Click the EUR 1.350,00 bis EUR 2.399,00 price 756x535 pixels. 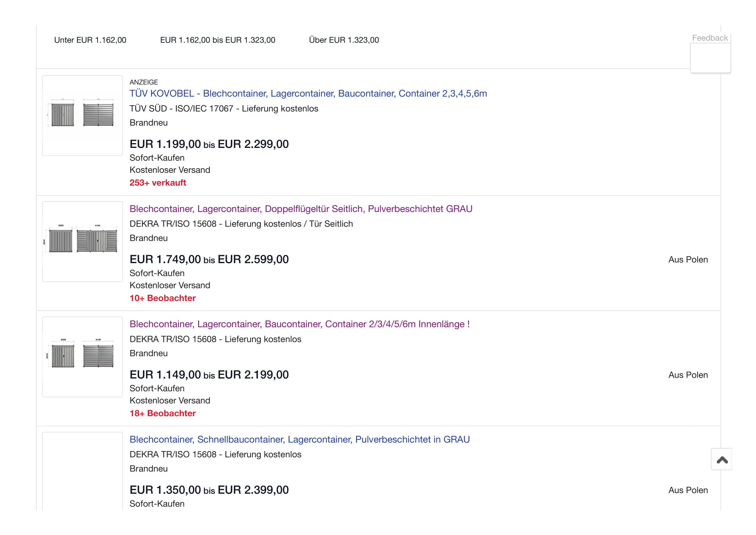point(209,490)
